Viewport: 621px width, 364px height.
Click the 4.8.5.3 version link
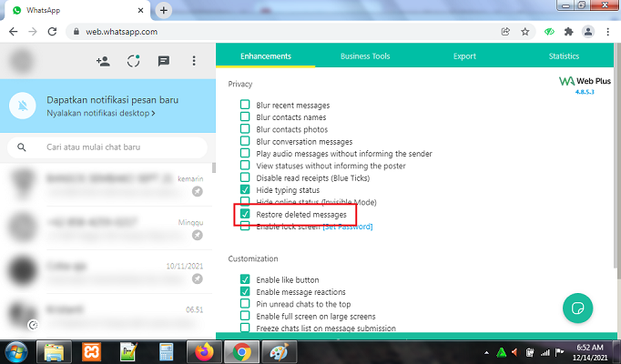pyautogui.click(x=585, y=92)
